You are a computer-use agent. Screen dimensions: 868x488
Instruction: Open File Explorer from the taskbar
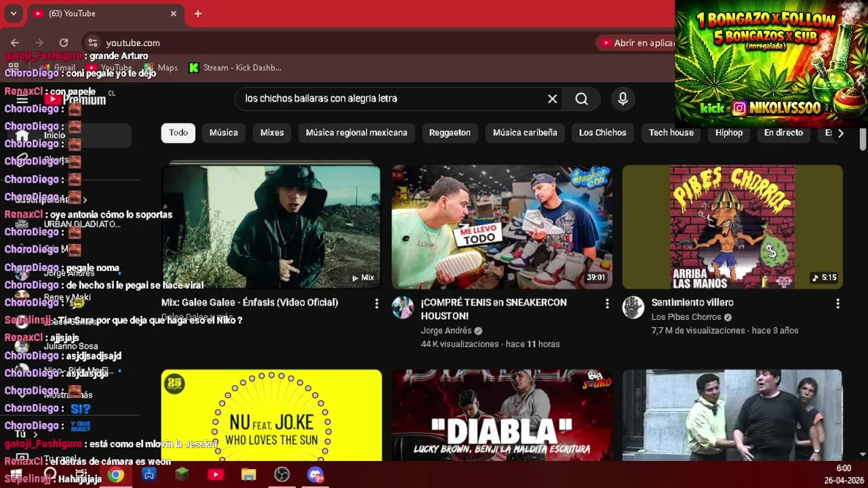point(249,474)
